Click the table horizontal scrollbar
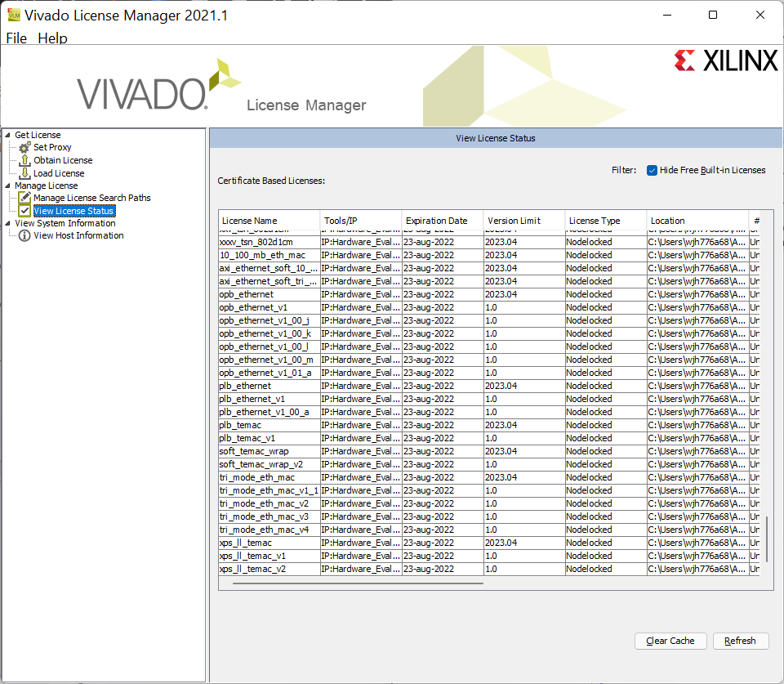This screenshot has height=684, width=784. point(358,583)
